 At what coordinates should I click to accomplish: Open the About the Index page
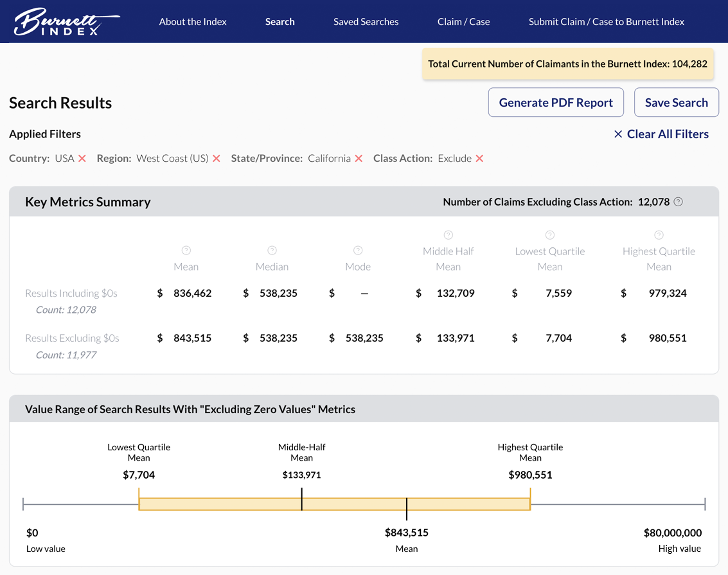click(x=193, y=21)
